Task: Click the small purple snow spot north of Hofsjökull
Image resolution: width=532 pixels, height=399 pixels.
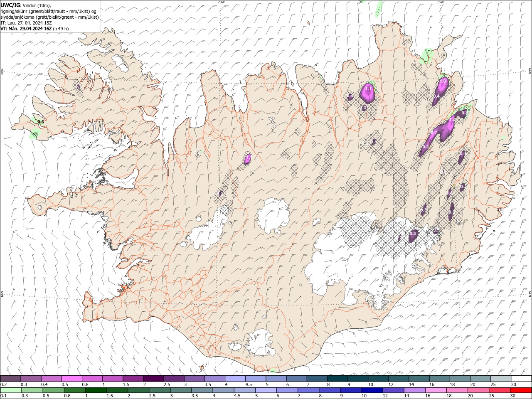Action: (x=248, y=159)
